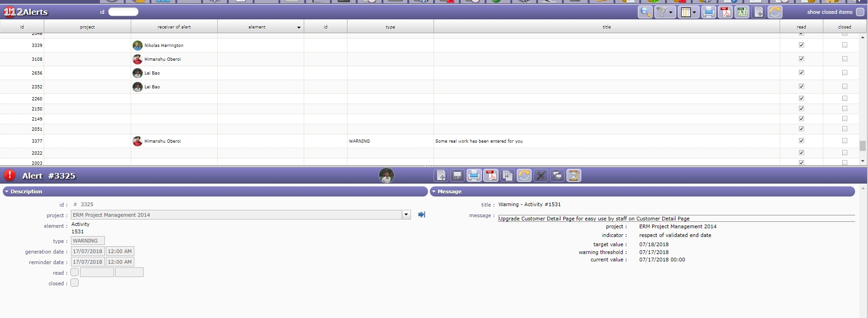This screenshot has width=868, height=318.
Task: Sort by receiver of alert column
Action: [174, 27]
